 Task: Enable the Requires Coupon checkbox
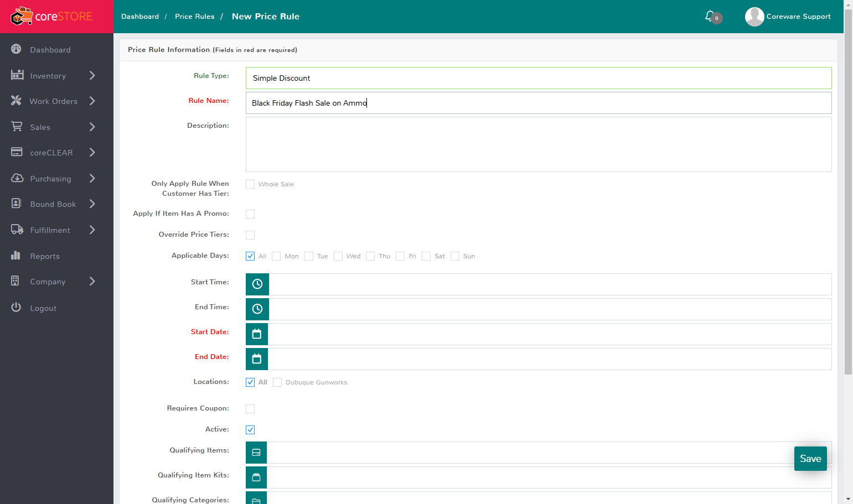click(x=250, y=409)
